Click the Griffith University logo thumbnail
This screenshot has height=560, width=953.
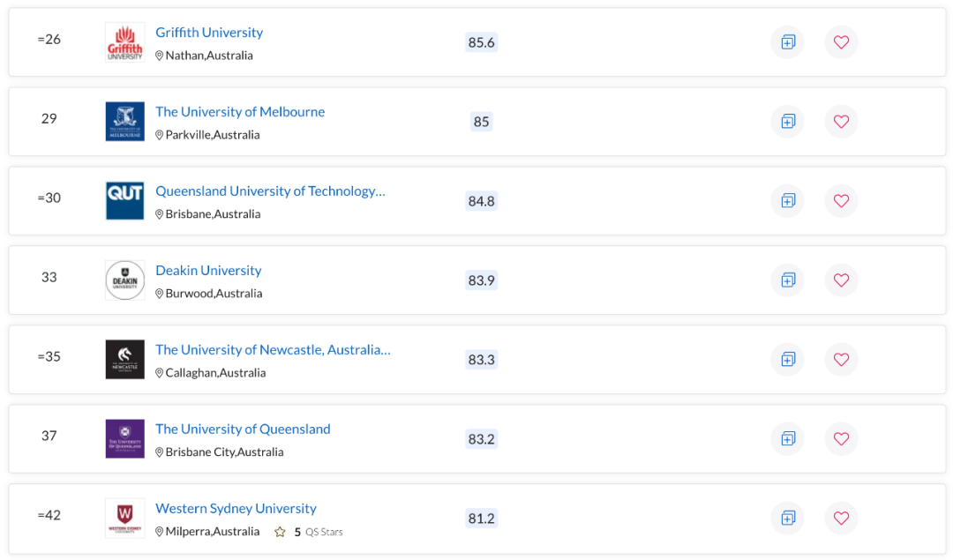124,42
